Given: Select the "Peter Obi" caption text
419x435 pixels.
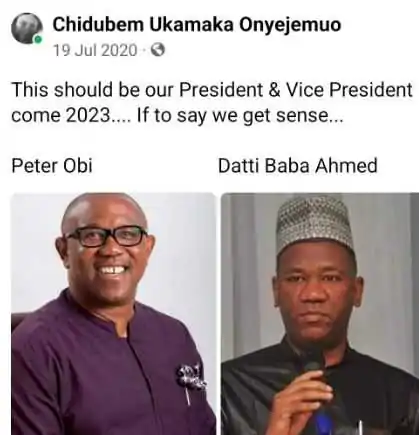Looking at the screenshot, I should pos(52,165).
